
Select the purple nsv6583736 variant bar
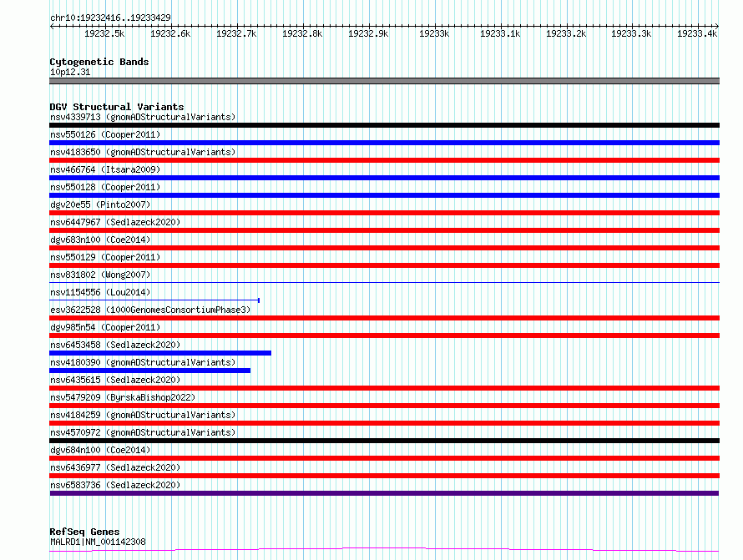[384, 493]
